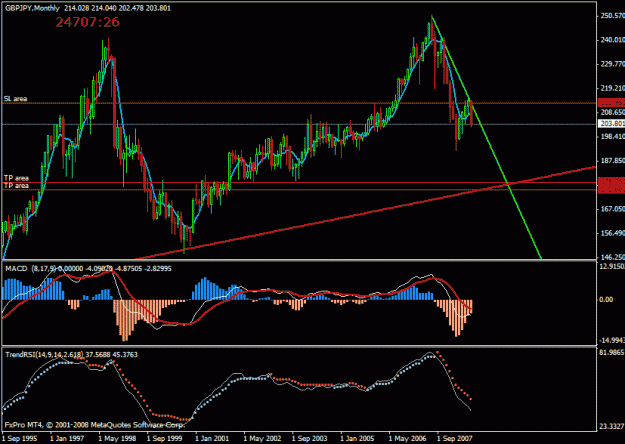The width and height of the screenshot is (625, 444).
Task: Click the 1 Jan 1997 date label
Action: (x=67, y=438)
